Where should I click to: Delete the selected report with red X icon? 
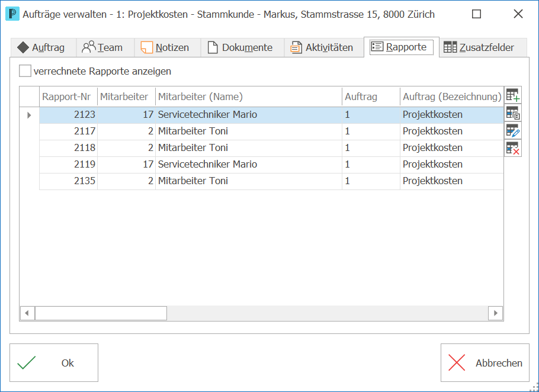tap(513, 149)
